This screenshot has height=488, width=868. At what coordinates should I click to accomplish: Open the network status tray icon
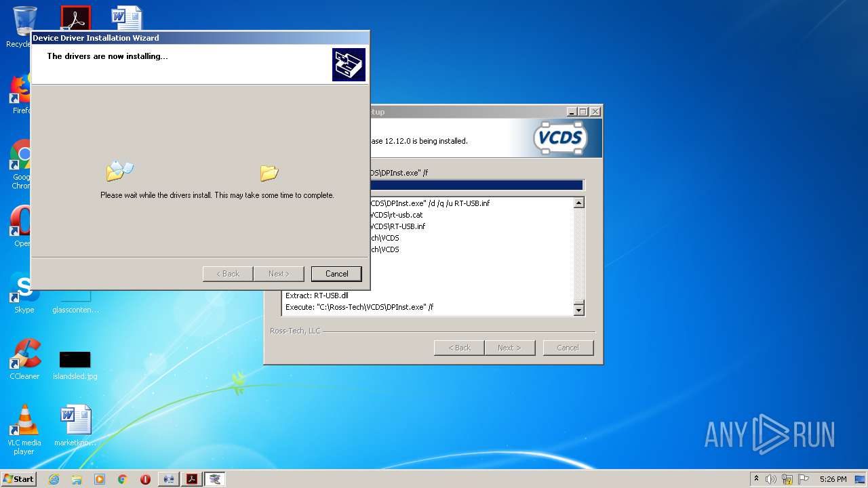click(787, 479)
